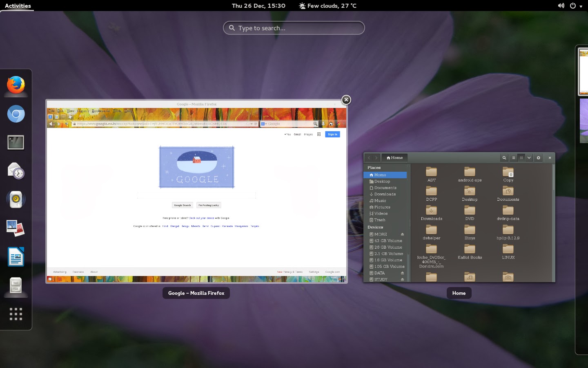
Task: Expand view options dropdown in Home window
Action: 529,158
